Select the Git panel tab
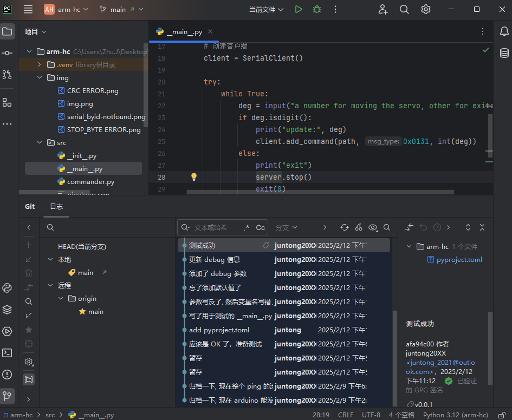512x420 pixels. click(x=30, y=206)
